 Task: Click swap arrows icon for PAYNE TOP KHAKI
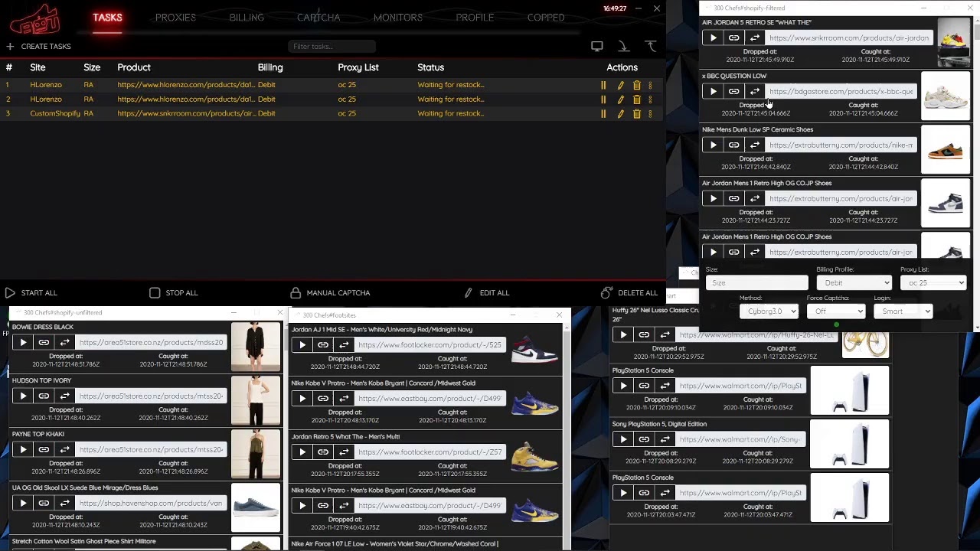(64, 449)
